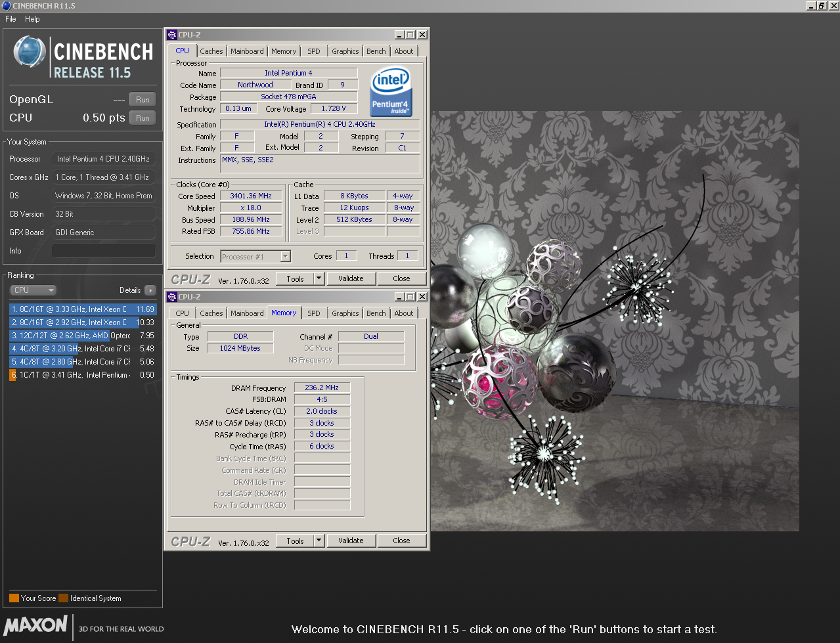Click the Multiplier x 18.0 value
840x643 pixels.
pos(251,208)
